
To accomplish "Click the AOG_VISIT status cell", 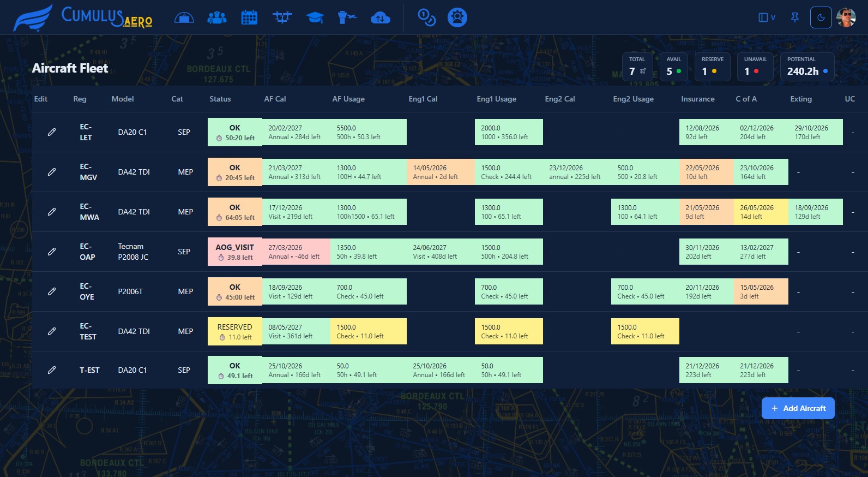I will pyautogui.click(x=235, y=252).
